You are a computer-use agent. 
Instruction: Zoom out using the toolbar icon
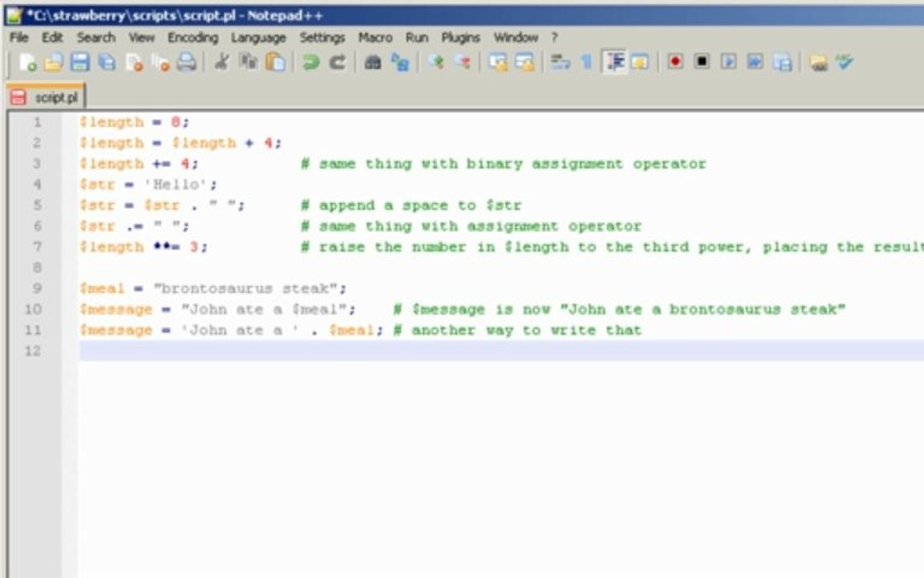(462, 62)
